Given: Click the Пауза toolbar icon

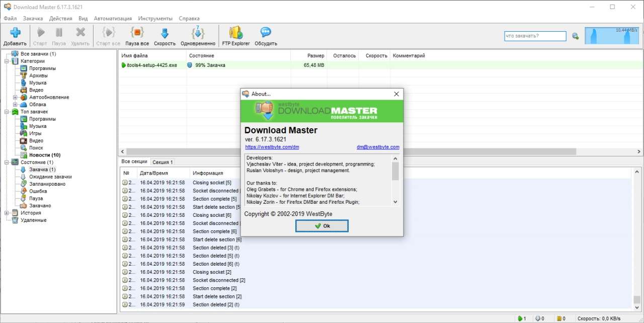Looking at the screenshot, I should click(x=59, y=33).
